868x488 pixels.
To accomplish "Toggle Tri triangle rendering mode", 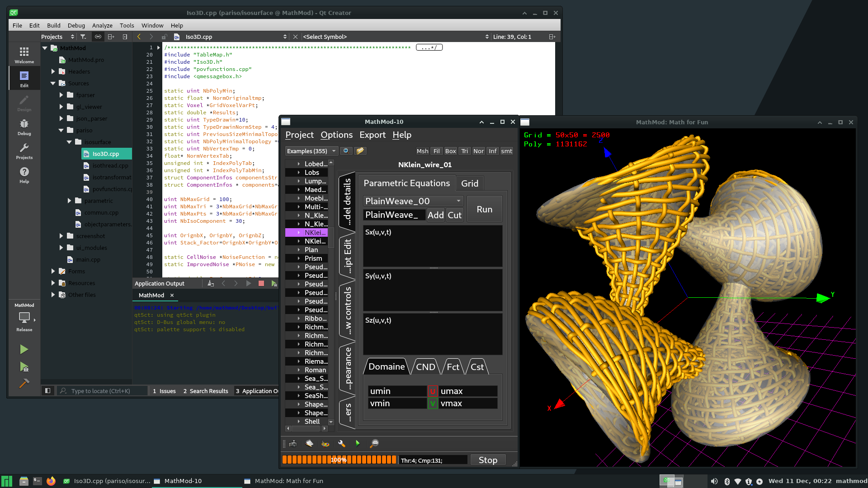I will click(464, 151).
